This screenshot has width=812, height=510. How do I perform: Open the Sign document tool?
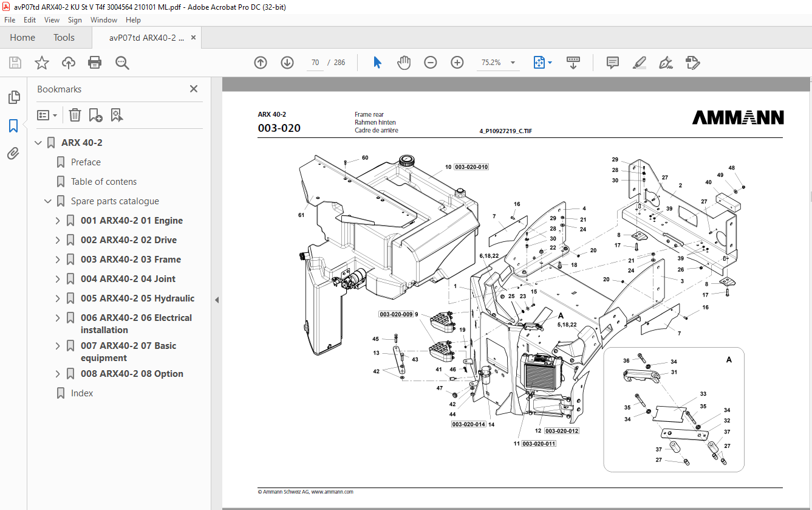click(x=666, y=63)
